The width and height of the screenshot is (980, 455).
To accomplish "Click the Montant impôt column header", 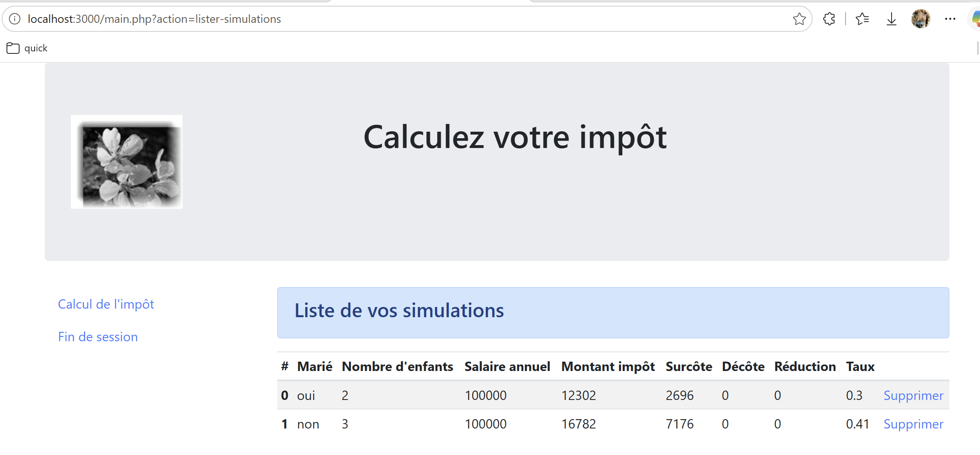I will click(x=608, y=367).
